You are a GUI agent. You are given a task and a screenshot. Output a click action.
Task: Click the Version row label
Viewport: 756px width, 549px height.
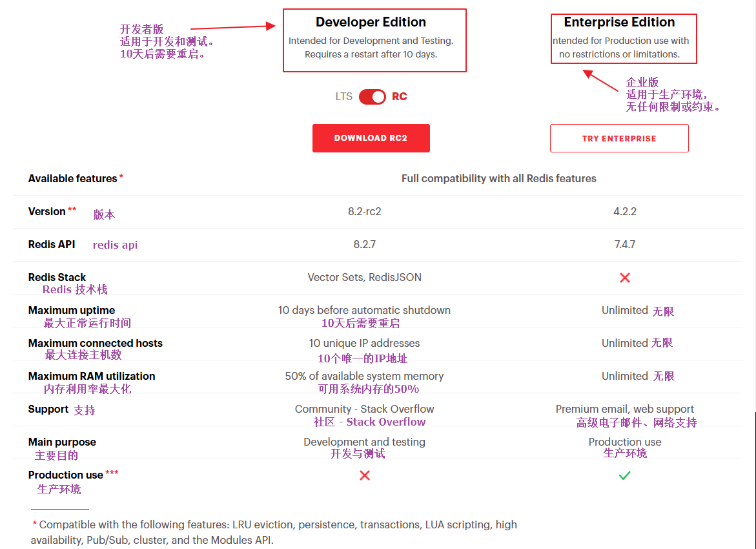(46, 211)
